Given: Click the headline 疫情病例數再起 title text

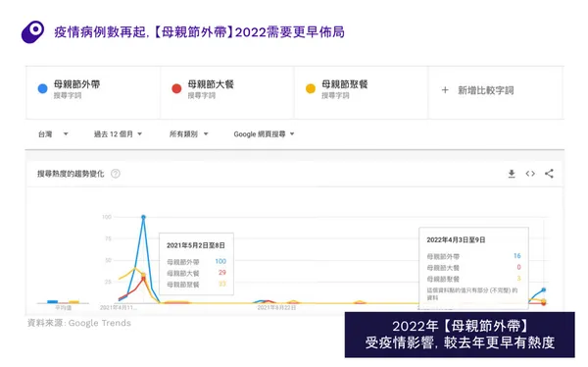Looking at the screenshot, I should coord(199,32).
